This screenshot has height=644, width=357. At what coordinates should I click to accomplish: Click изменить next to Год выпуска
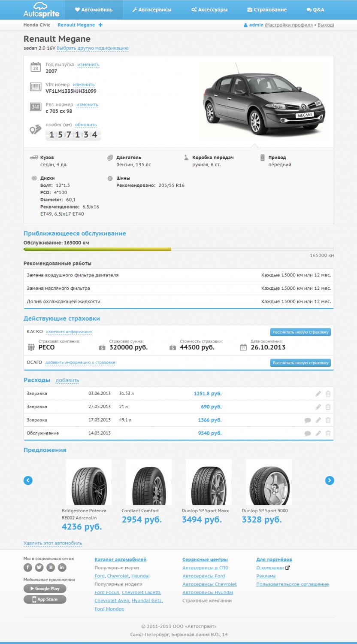88,65
